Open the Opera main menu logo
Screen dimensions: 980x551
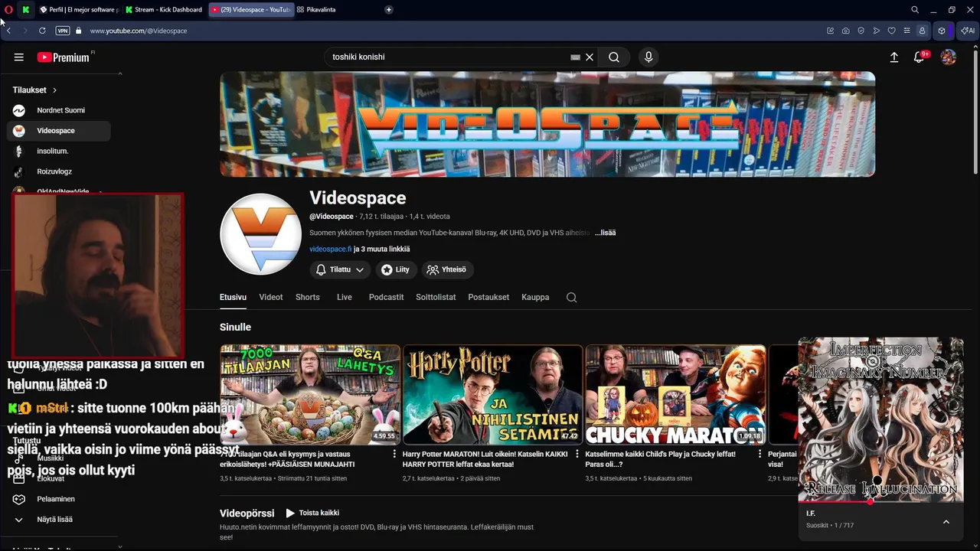click(x=9, y=10)
